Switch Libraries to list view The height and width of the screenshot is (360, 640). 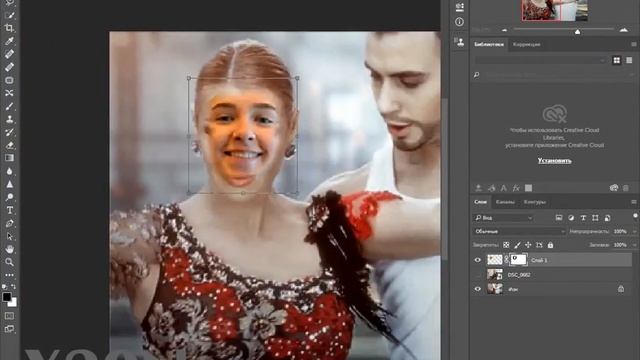coord(629,60)
